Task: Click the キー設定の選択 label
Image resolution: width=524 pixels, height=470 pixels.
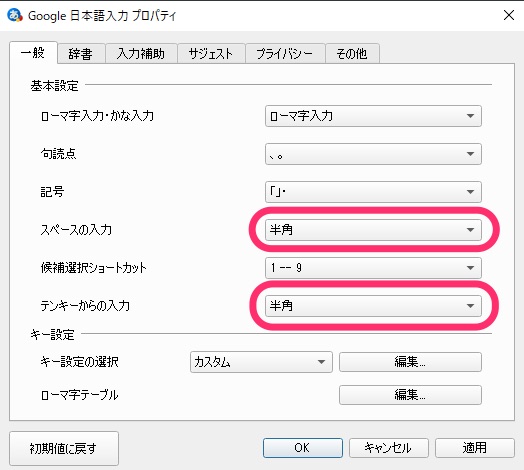Action: click(80, 362)
